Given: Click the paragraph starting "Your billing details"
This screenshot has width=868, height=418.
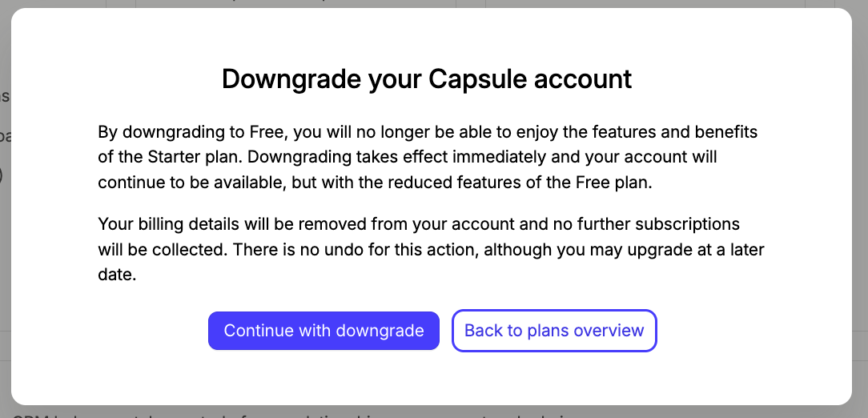Looking at the screenshot, I should (431, 249).
